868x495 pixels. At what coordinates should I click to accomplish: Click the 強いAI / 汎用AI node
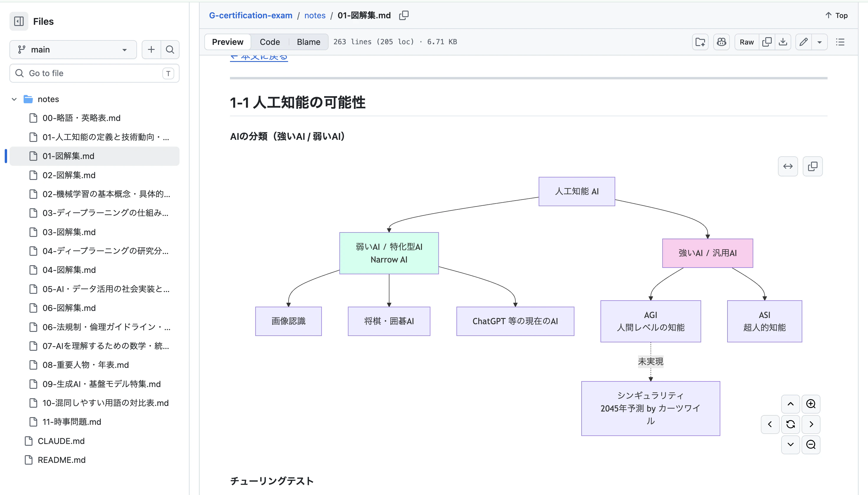(x=707, y=253)
